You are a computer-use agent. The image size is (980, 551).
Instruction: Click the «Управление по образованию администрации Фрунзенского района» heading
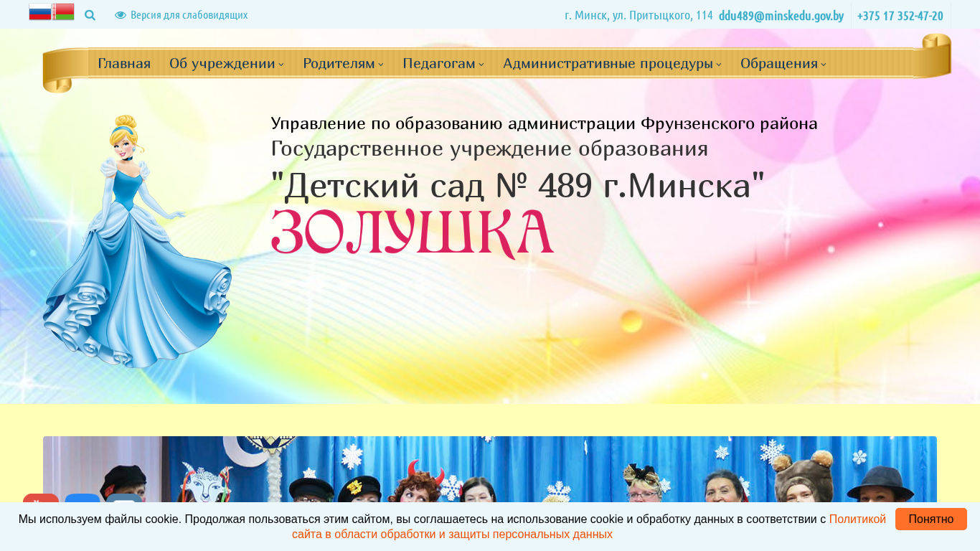click(x=545, y=123)
